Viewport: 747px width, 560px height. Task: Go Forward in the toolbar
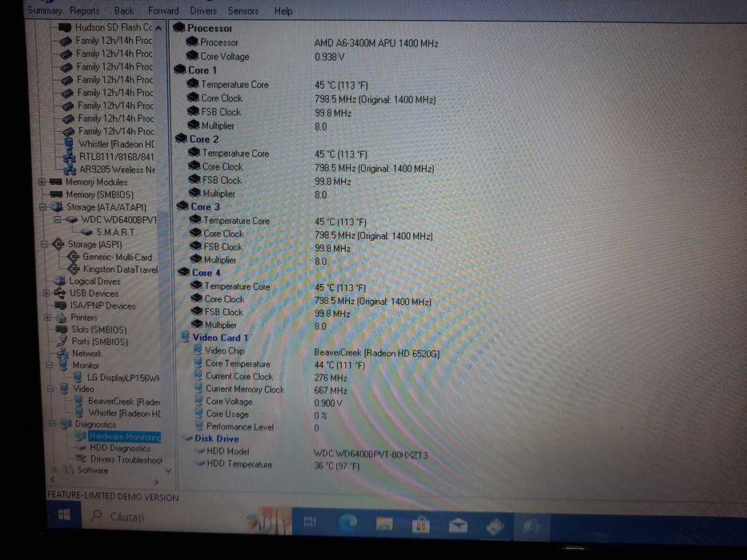point(163,10)
